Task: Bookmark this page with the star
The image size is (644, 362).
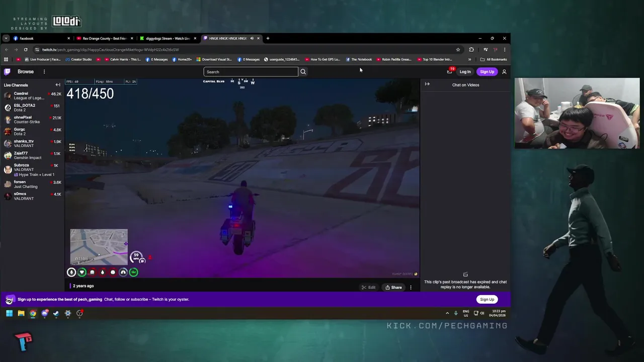Action: pos(458,49)
